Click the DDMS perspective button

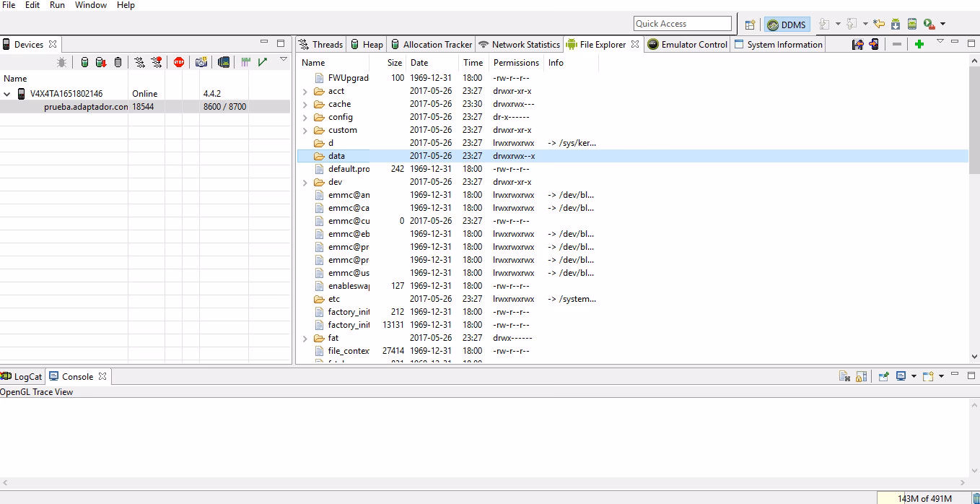787,25
